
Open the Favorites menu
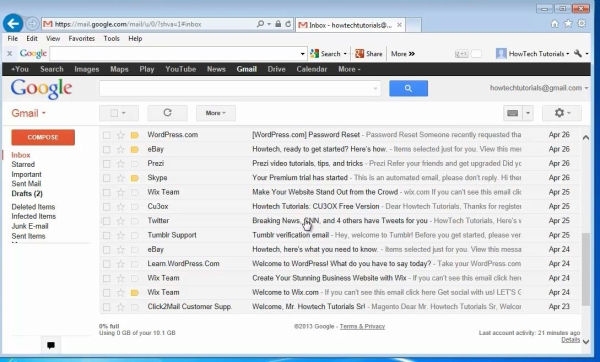click(x=82, y=38)
